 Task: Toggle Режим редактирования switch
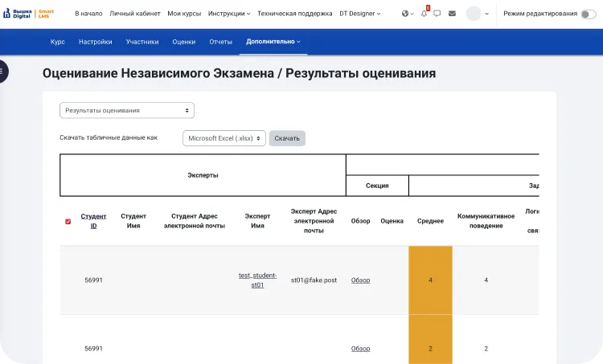tap(588, 14)
